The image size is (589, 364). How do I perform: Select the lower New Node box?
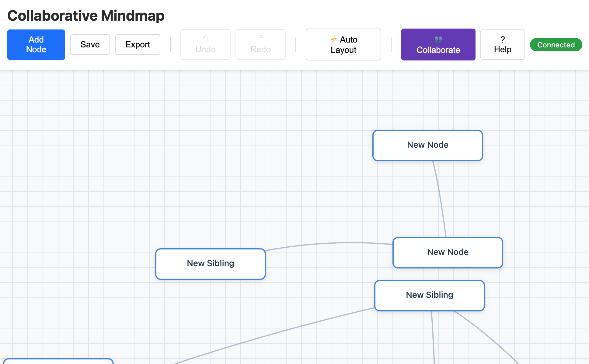coord(448,253)
